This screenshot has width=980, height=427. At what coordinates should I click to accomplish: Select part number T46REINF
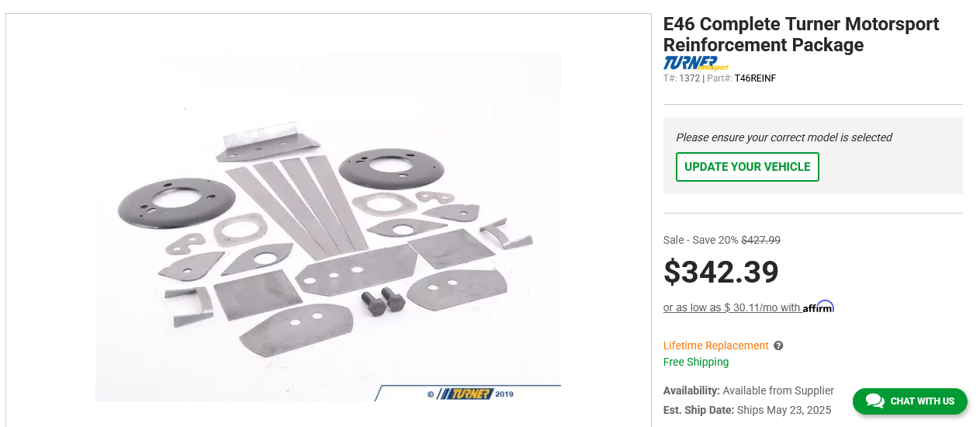tap(755, 78)
